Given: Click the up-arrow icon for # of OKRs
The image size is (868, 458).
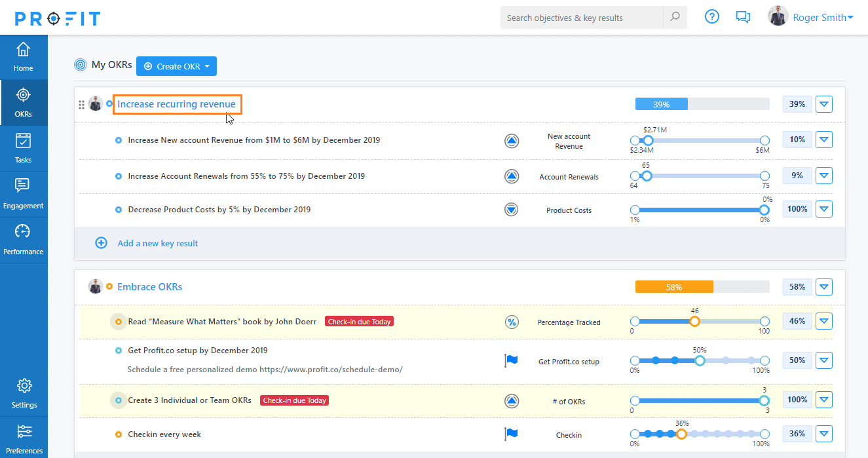Looking at the screenshot, I should coord(512,401).
